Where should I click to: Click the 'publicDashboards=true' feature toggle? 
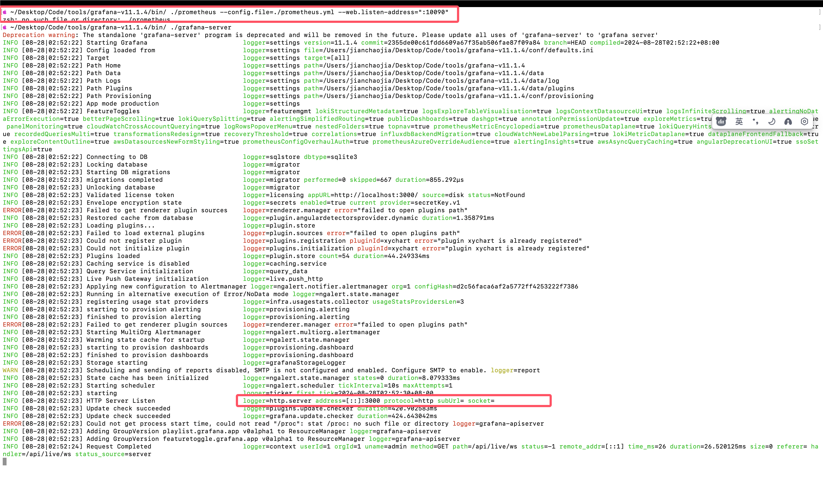(x=428, y=119)
